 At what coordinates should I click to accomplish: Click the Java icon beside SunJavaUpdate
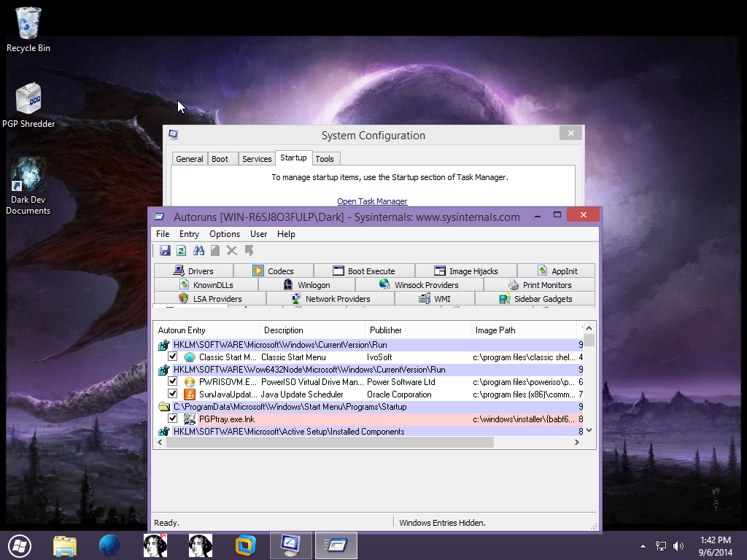(x=190, y=394)
